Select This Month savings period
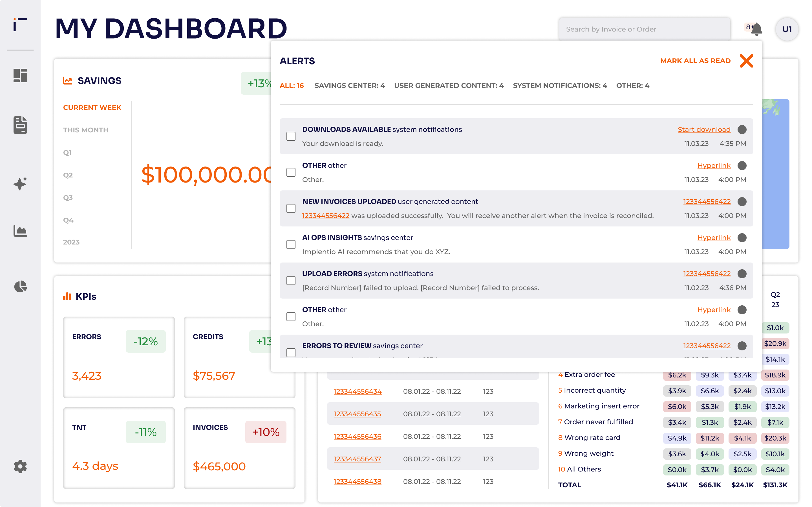 point(85,130)
